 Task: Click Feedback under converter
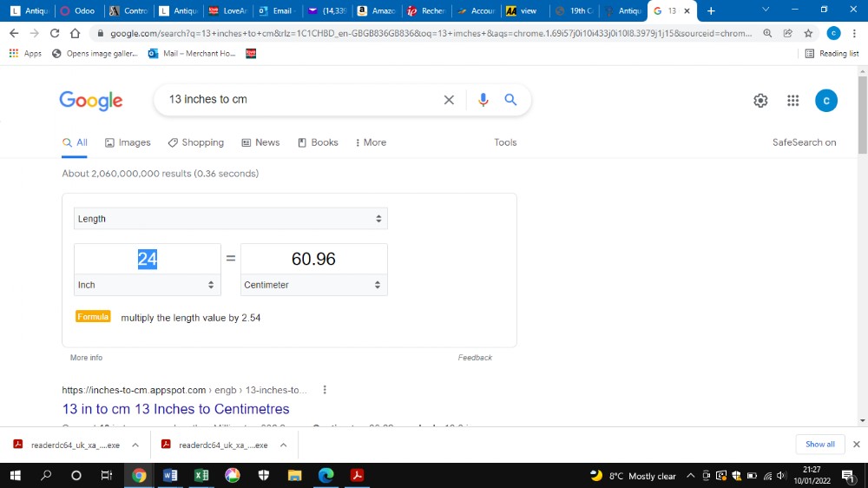pyautogui.click(x=475, y=358)
